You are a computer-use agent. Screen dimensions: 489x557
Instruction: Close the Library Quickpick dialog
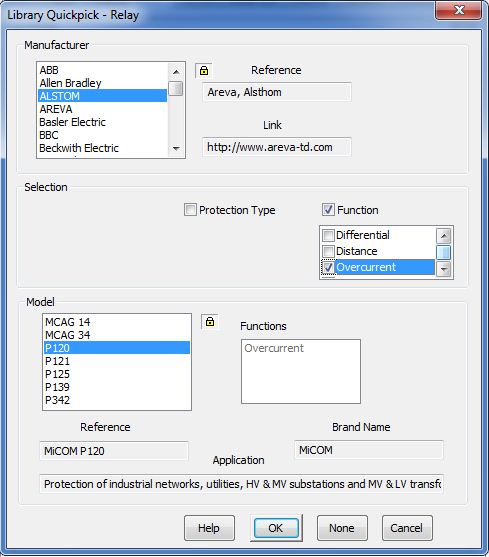click(x=458, y=10)
